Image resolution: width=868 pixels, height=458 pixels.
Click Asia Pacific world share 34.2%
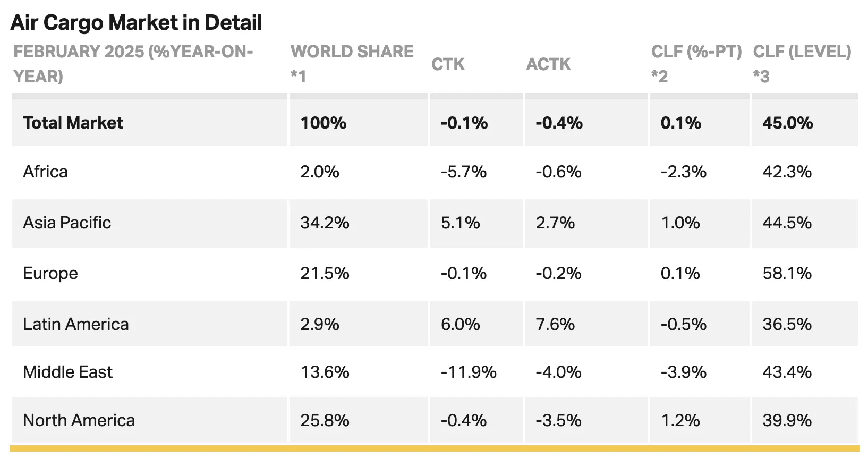(x=325, y=223)
